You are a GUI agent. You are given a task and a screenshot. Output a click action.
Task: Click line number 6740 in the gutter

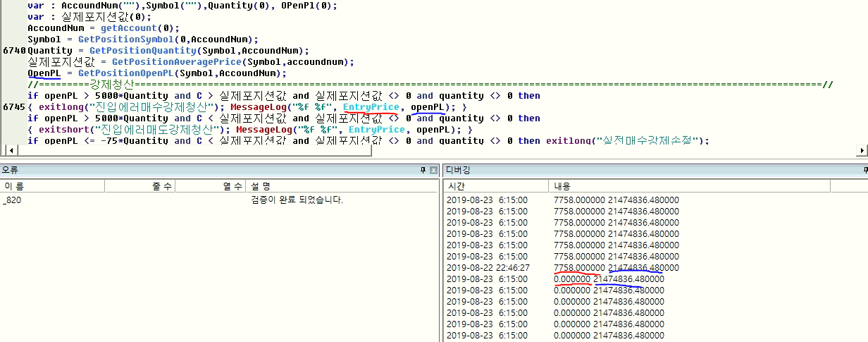click(x=14, y=50)
